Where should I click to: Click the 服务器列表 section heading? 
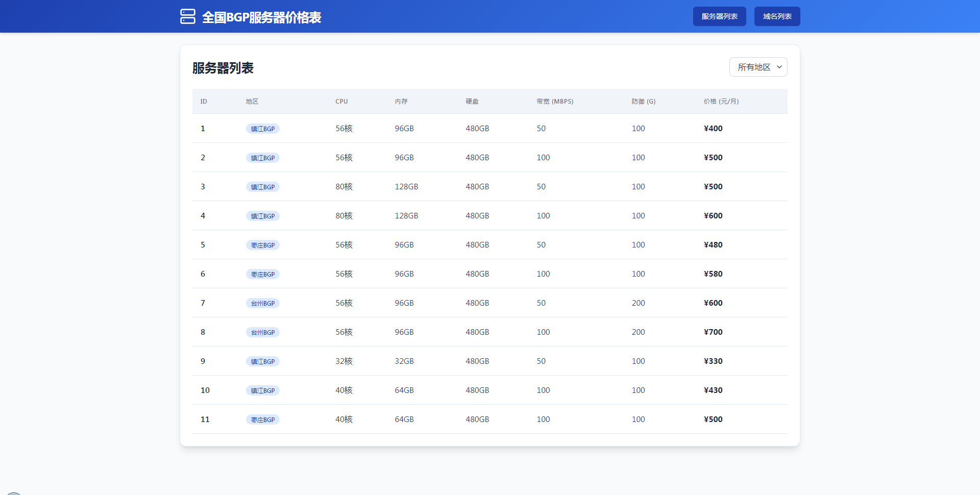[x=223, y=68]
